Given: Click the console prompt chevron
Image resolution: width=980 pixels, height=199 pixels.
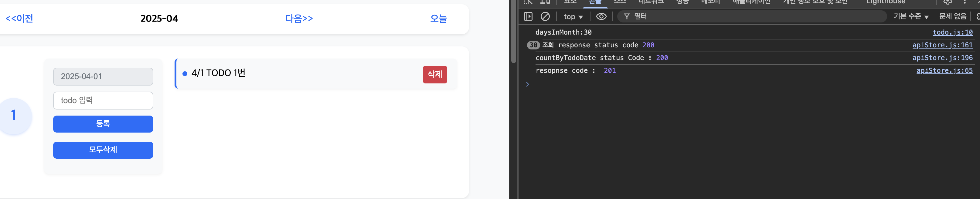Looking at the screenshot, I should point(527,84).
